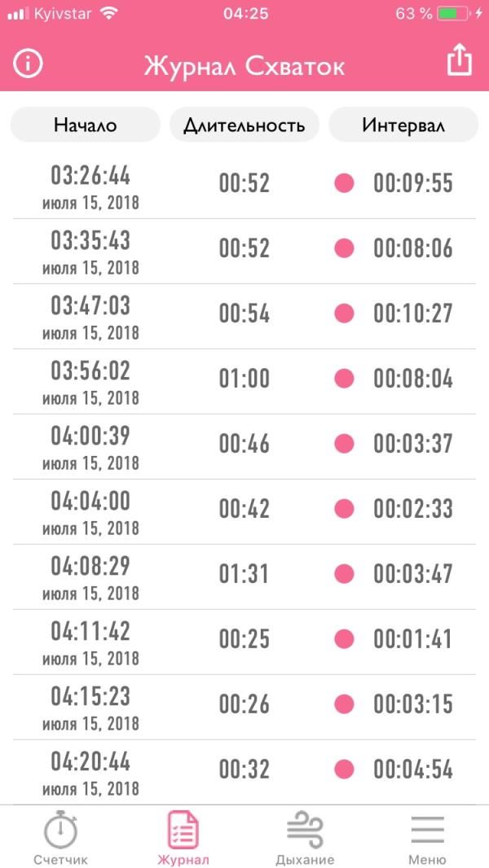
Task: Click the Интервал column header
Action: click(403, 125)
